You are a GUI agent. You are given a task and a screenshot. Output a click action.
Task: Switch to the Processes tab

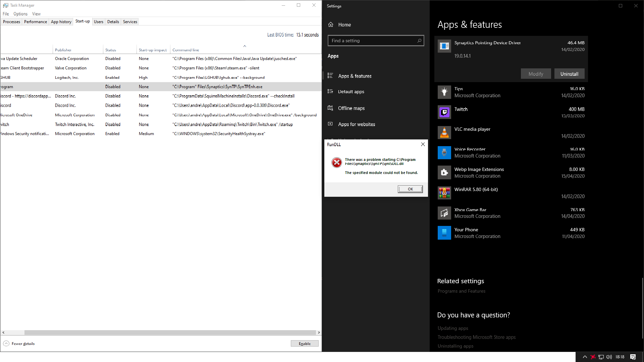pyautogui.click(x=11, y=22)
